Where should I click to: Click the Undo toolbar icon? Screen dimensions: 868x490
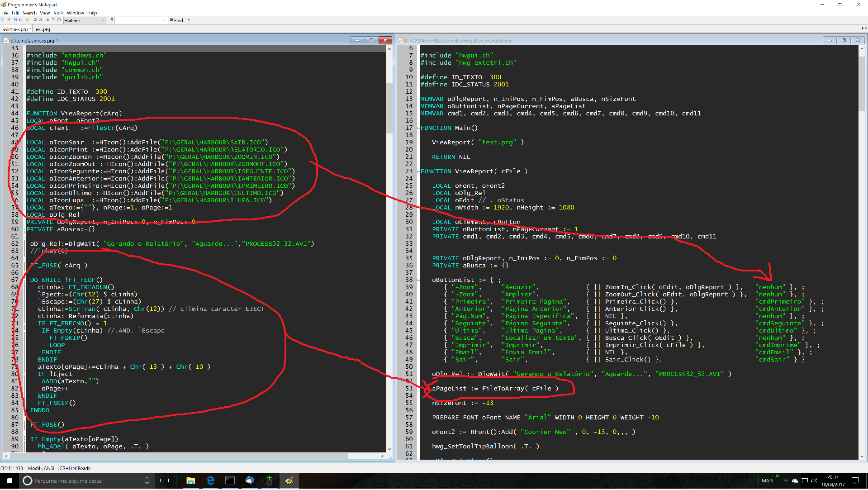coord(35,20)
